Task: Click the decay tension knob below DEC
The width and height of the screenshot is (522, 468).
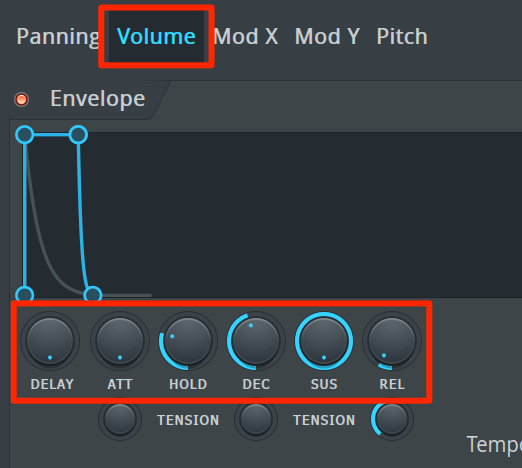Action: (x=256, y=420)
